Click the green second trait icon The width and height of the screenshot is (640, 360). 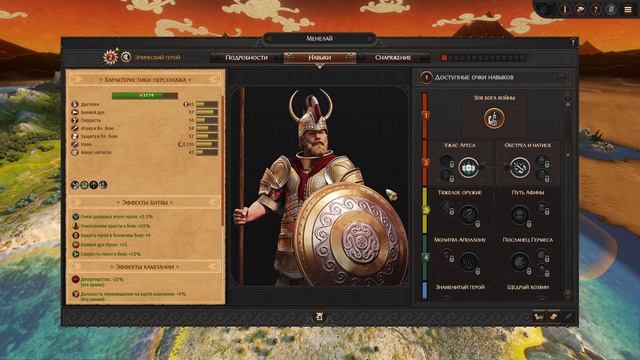[x=84, y=185]
